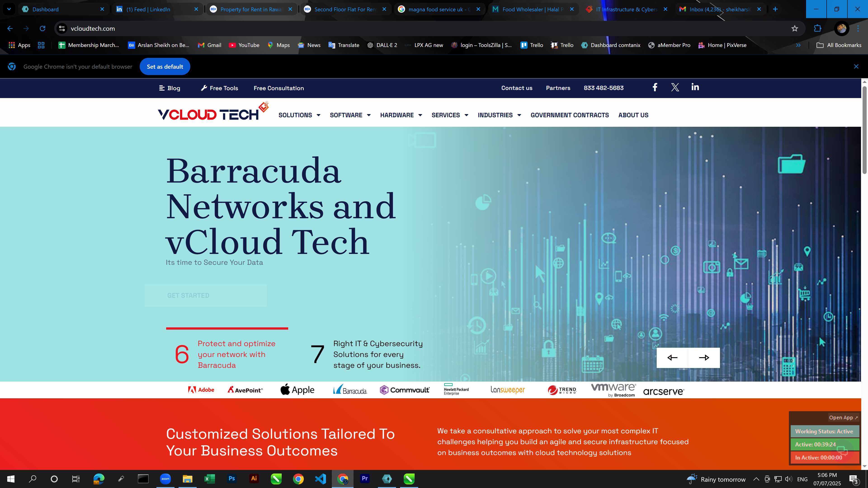Click the Hewlett Packard Enterprise logo
Viewport: 868px width, 488px height.
pyautogui.click(x=456, y=389)
